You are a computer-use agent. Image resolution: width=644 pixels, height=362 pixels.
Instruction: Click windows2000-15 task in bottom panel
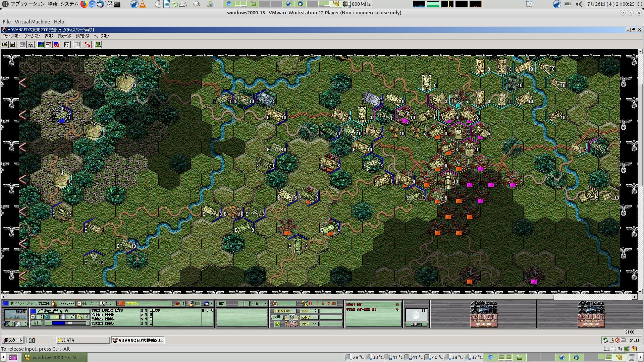[54, 357]
